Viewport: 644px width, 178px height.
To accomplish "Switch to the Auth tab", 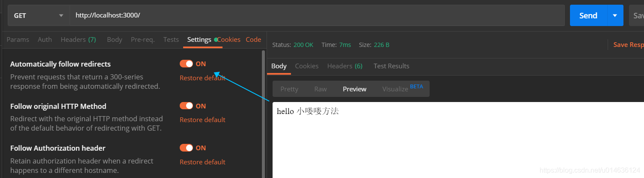I will [45, 39].
